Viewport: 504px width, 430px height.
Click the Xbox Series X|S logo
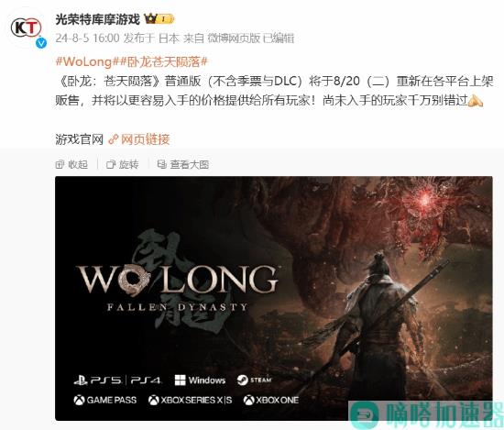(191, 400)
